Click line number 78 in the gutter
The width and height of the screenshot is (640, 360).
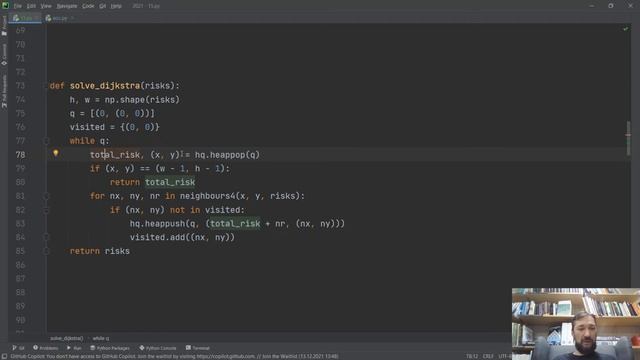tap(20, 155)
